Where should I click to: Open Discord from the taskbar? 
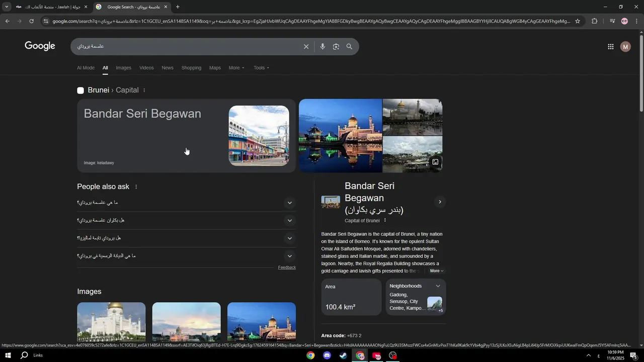click(327, 355)
